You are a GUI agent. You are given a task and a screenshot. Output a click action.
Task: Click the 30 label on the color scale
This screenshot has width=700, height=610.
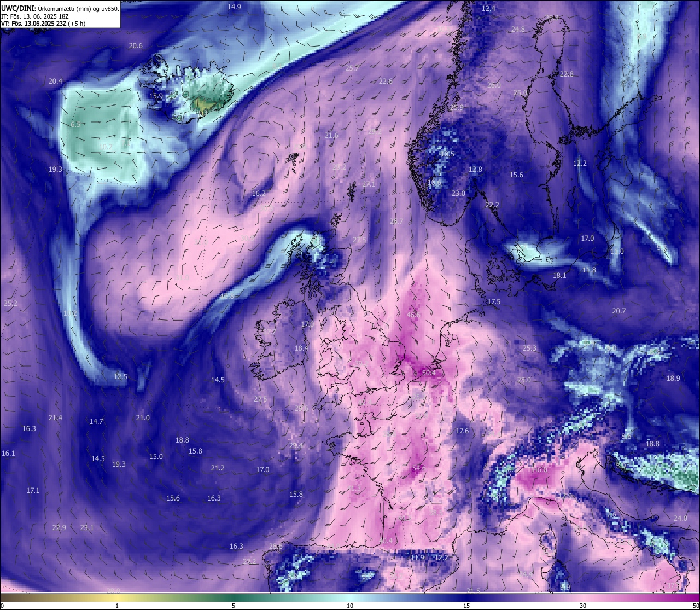click(583, 606)
